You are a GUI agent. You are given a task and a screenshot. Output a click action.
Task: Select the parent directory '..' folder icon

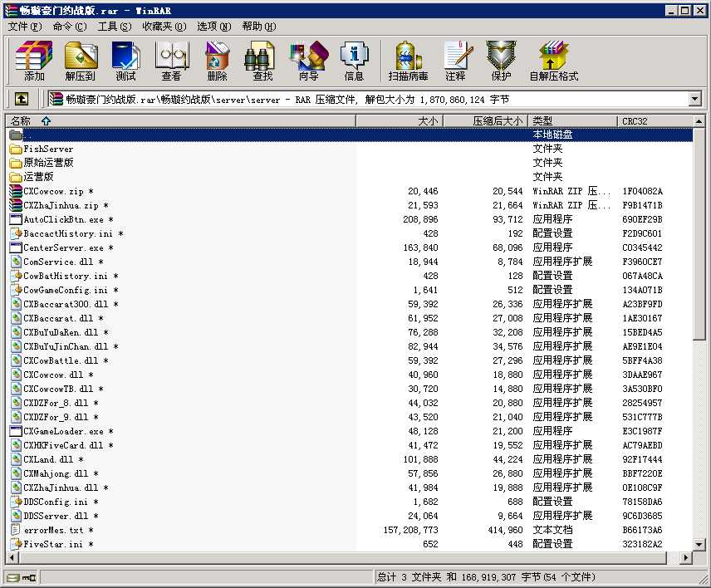tap(16, 135)
